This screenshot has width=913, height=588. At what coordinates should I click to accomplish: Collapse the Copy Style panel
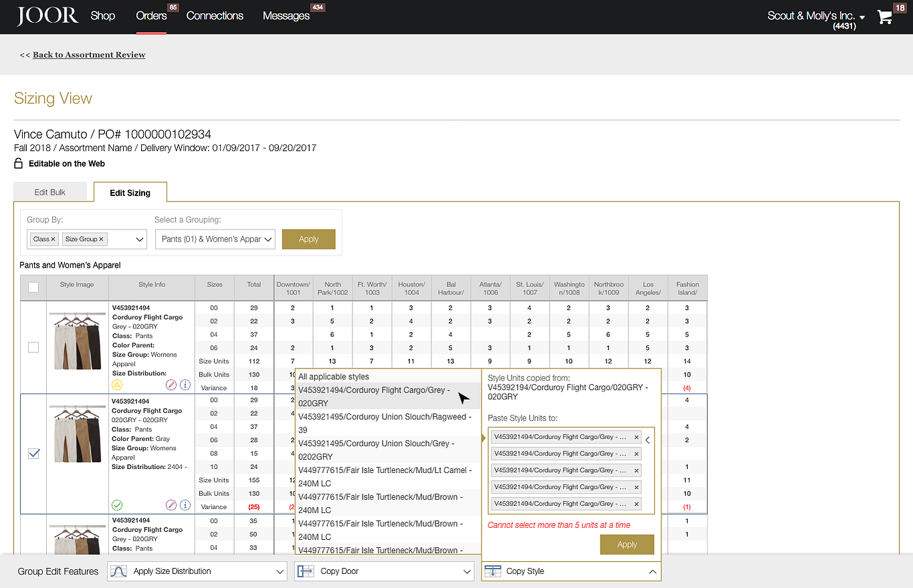click(652, 571)
